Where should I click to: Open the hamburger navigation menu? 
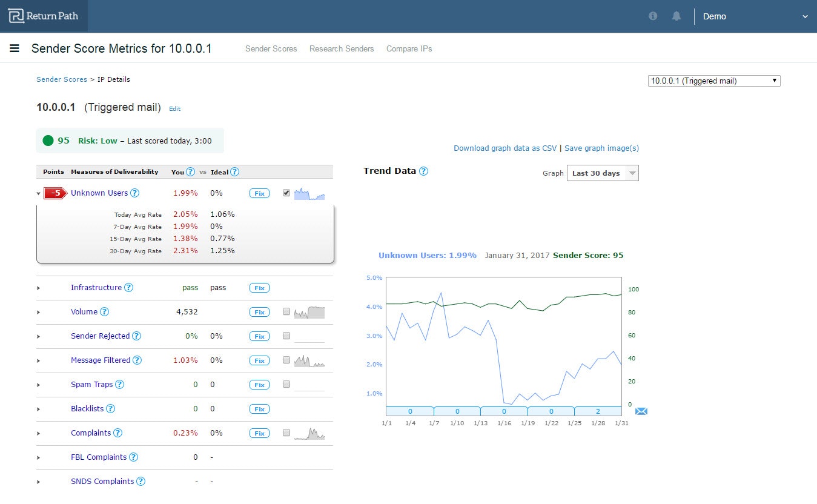tap(15, 48)
